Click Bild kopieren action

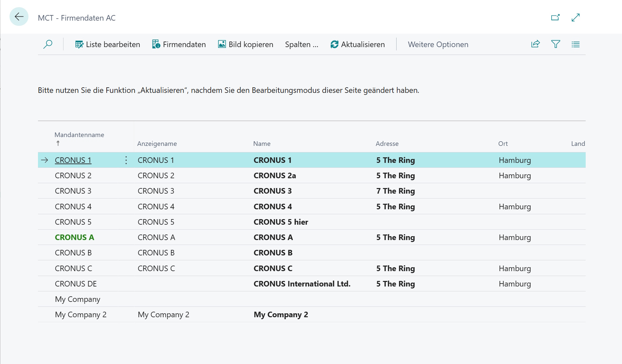245,44
